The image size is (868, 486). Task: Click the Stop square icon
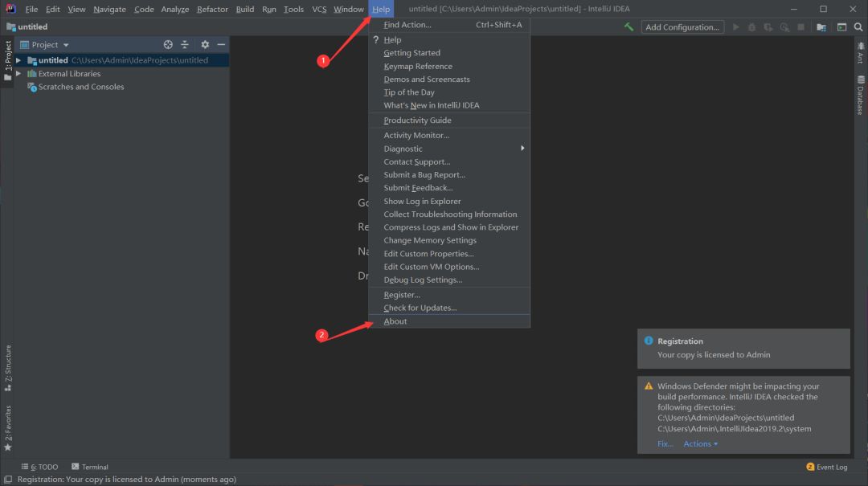pyautogui.click(x=800, y=27)
